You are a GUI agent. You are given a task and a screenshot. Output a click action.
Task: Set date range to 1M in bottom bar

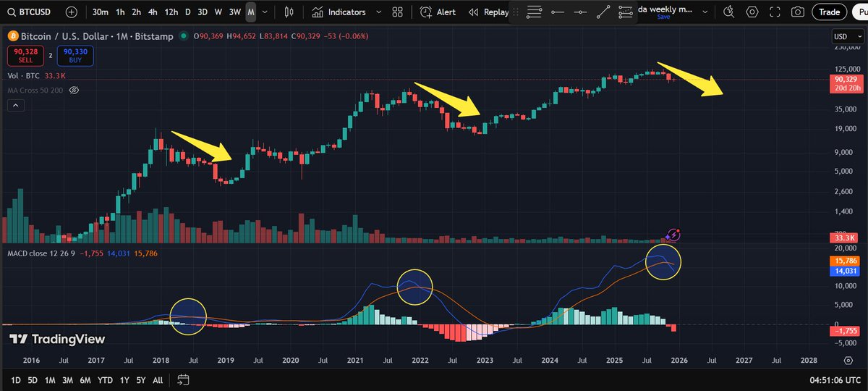(50, 380)
